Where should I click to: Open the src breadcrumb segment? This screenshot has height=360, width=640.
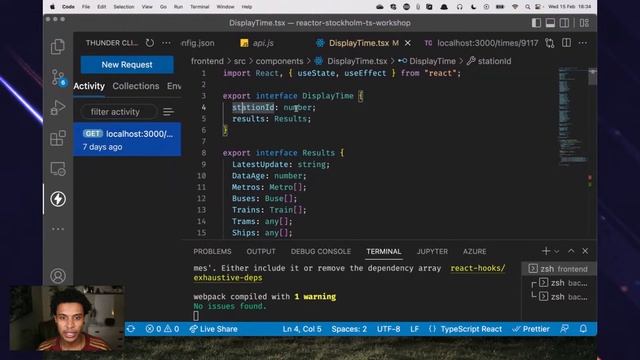click(x=240, y=61)
